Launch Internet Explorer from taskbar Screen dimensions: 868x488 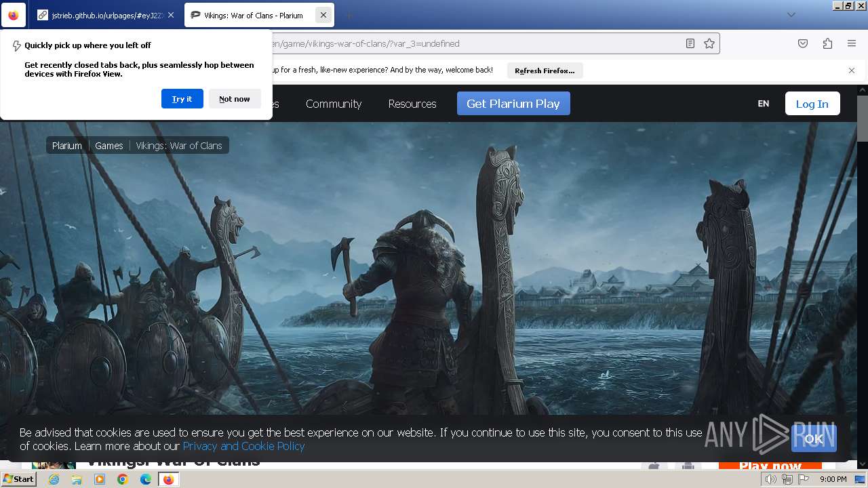[x=54, y=479]
